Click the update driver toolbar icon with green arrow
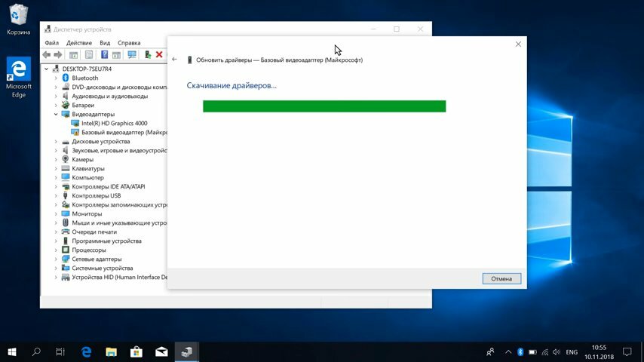644x362 pixels. (x=148, y=54)
